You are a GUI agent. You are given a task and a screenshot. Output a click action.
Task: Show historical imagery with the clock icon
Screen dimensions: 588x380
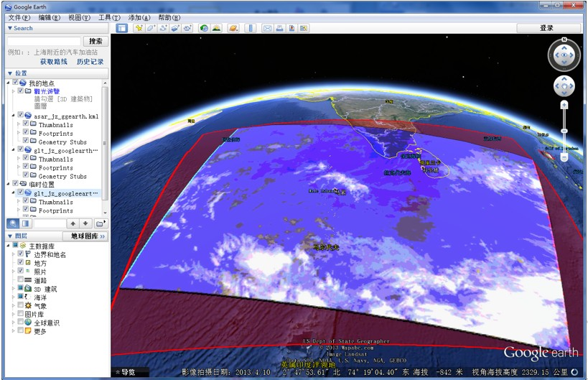[204, 28]
